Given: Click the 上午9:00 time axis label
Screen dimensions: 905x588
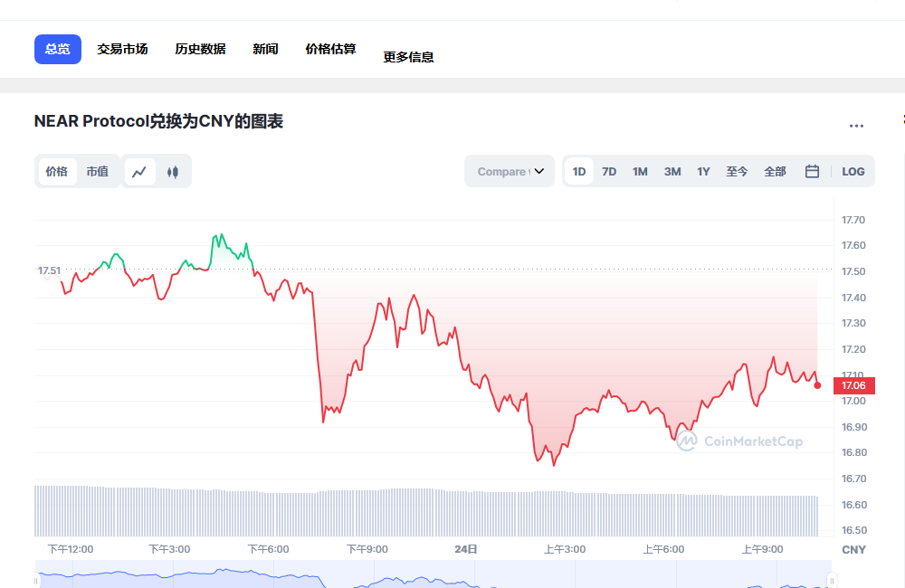Looking at the screenshot, I should pos(762,549).
